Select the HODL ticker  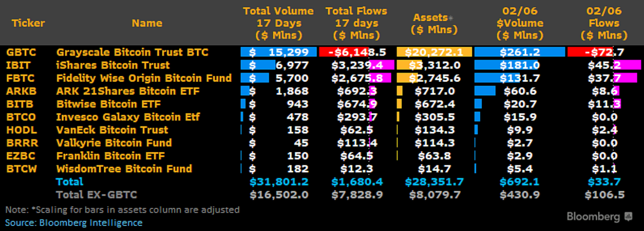(21, 130)
